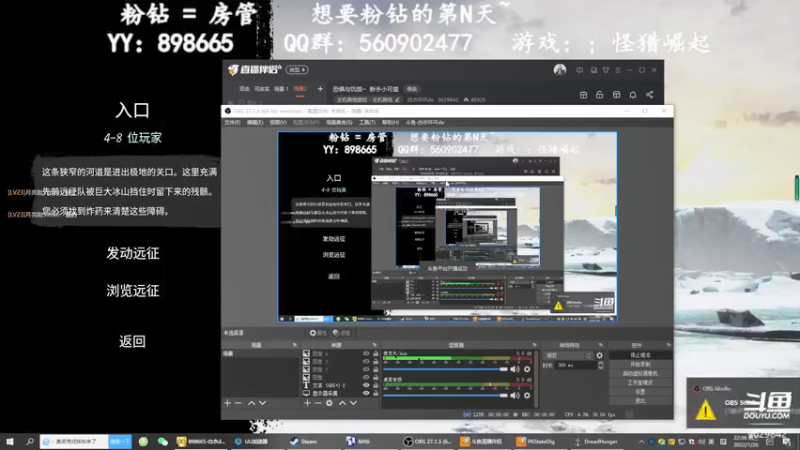Pop out the Audio Mixer dock panel
Screen dimensions: 800x450
click(x=534, y=345)
